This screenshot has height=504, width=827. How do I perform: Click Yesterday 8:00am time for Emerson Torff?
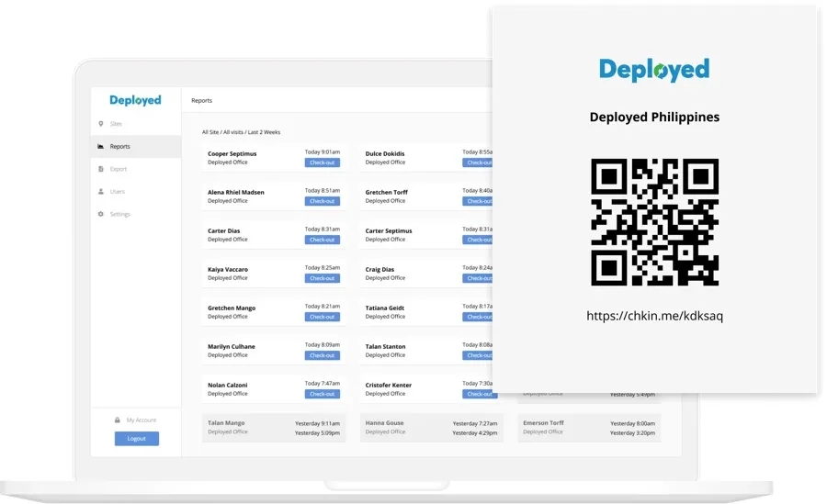click(632, 423)
